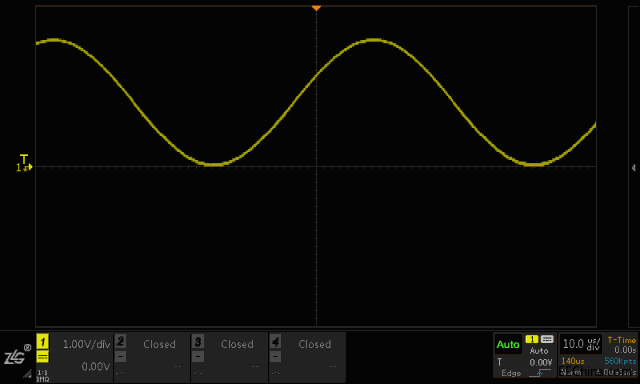Click the T-Time 0.00s readout
The height and width of the screenshot is (384, 640).
tap(622, 345)
